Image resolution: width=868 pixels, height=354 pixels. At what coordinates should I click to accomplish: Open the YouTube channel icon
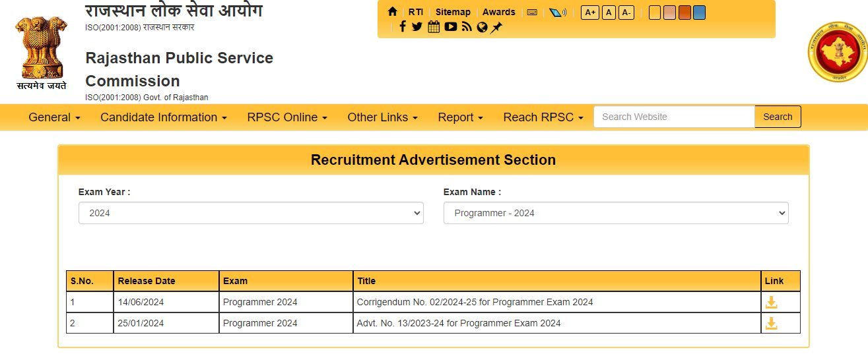[x=451, y=27]
